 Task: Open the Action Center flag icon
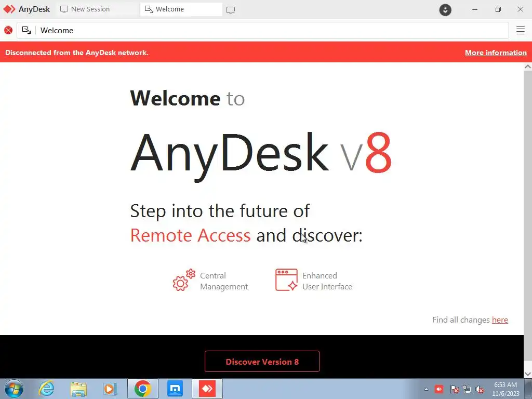pyautogui.click(x=454, y=389)
